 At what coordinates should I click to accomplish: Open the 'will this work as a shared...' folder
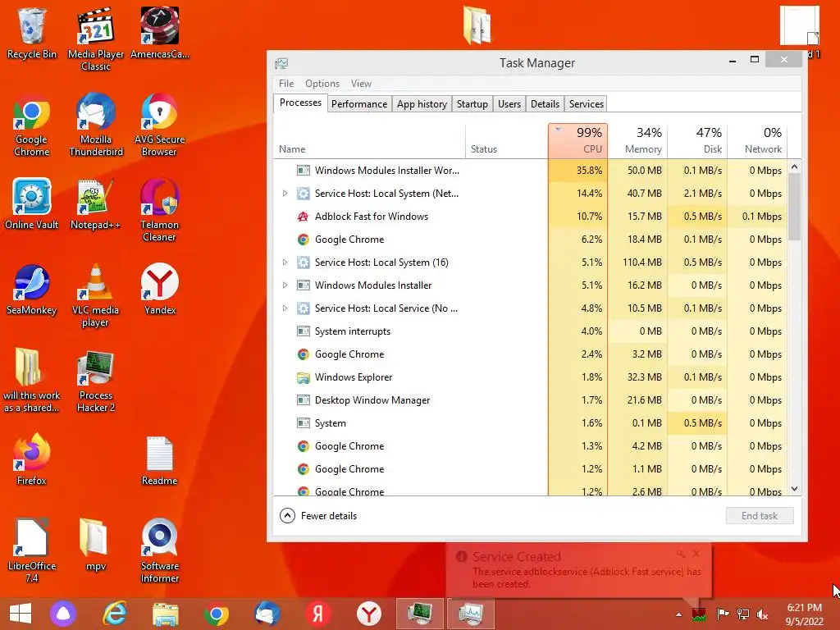pyautogui.click(x=32, y=381)
